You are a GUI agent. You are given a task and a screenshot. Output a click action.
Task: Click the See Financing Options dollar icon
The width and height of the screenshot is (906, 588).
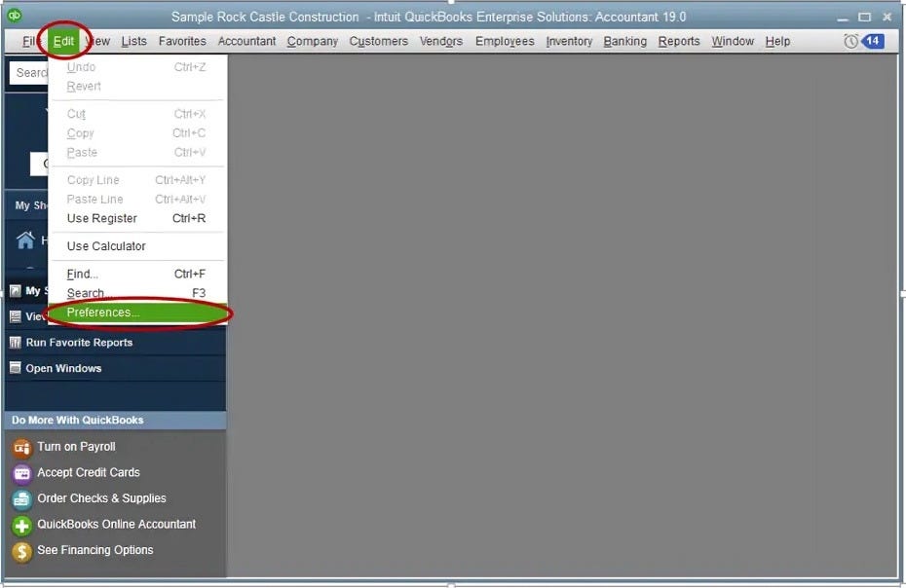coord(22,551)
